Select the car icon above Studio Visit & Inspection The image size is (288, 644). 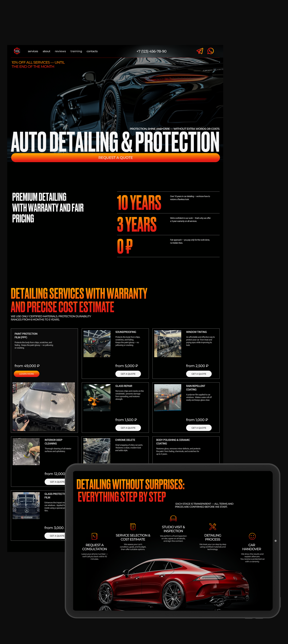pos(173,518)
